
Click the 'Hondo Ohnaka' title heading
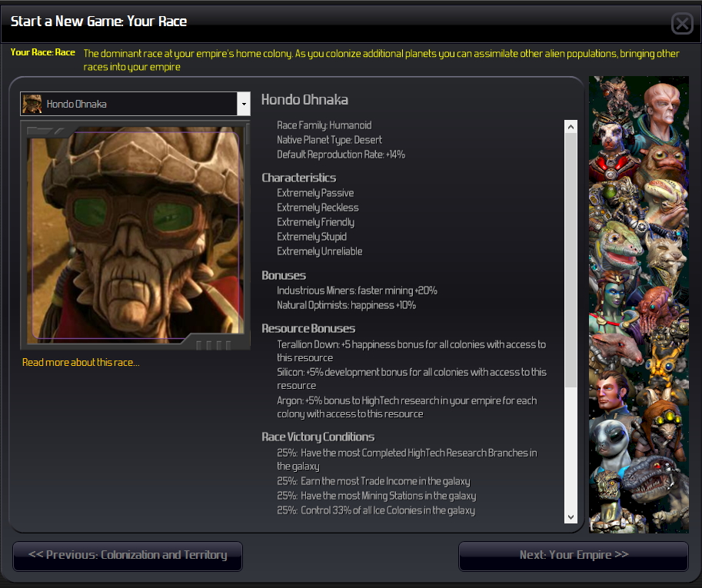(x=305, y=99)
